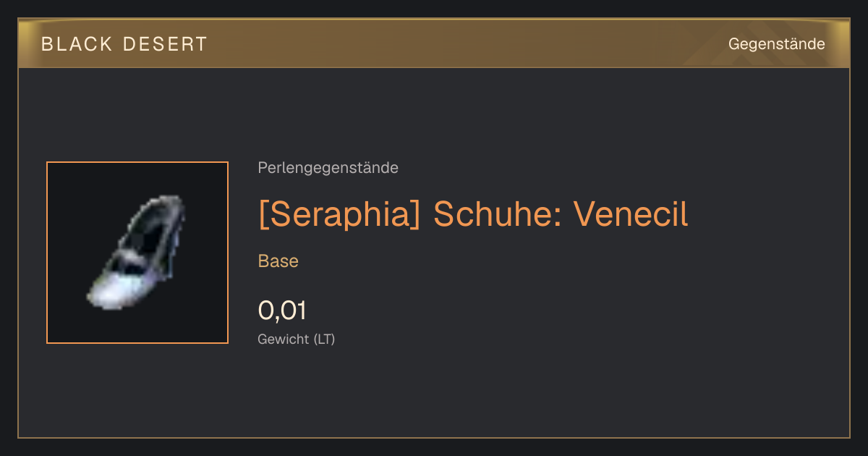Viewport: 868px width, 456px height.
Task: Click the orange-bordered item image frame
Action: click(x=137, y=253)
